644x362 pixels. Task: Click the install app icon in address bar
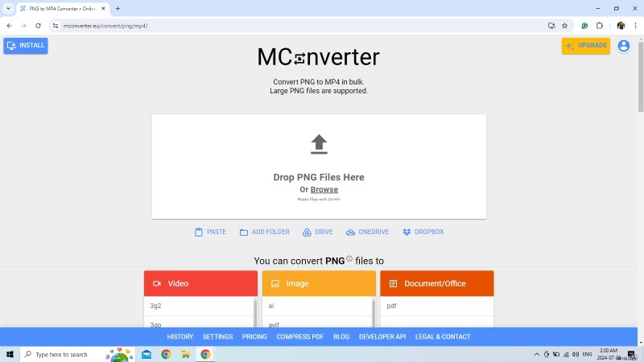[x=551, y=26]
